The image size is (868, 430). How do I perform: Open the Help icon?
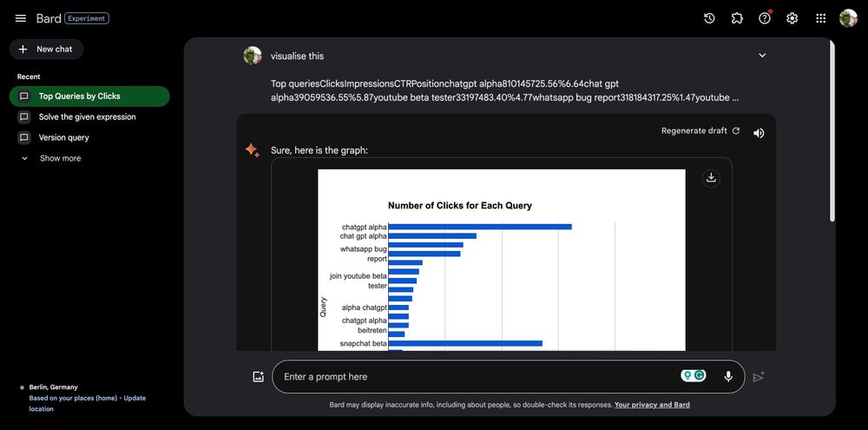tap(765, 18)
